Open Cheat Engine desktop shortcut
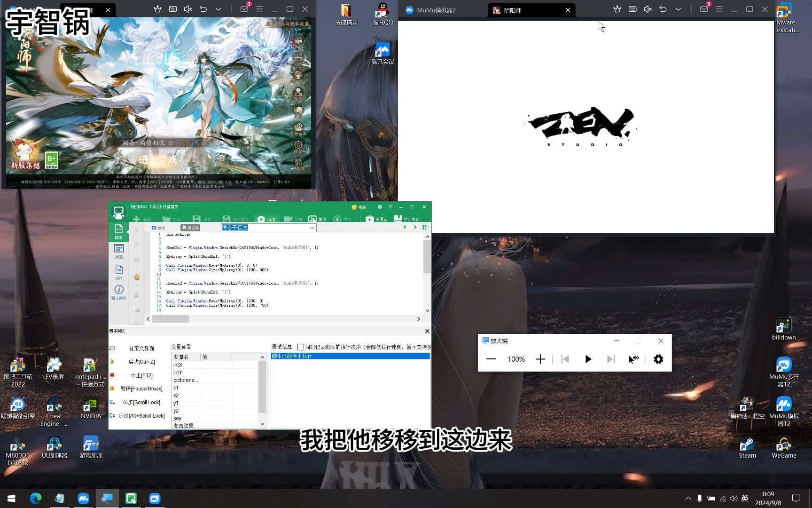The width and height of the screenshot is (812, 508). [55, 412]
